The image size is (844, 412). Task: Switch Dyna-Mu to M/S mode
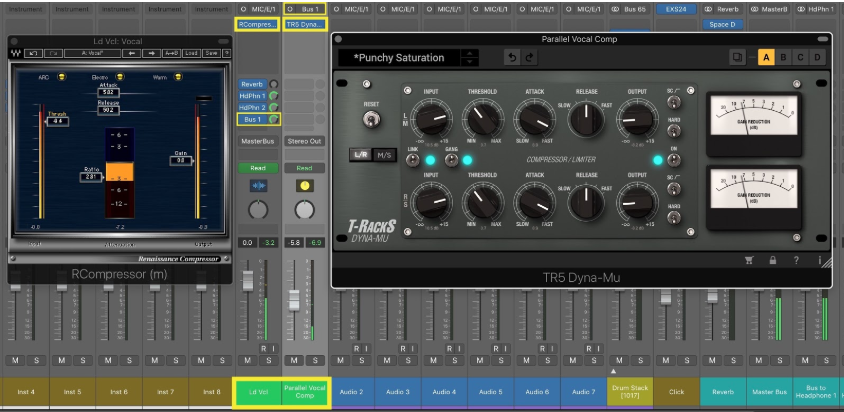[383, 155]
